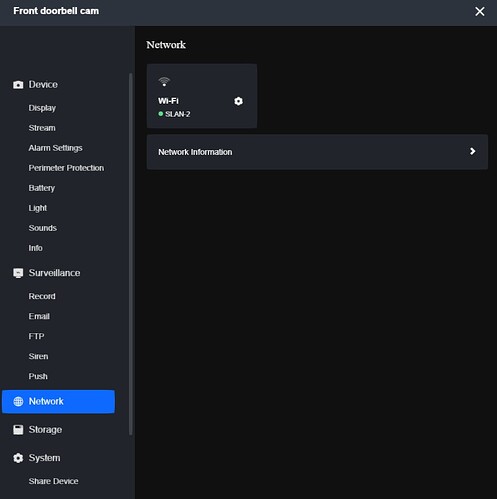Click the Storage disk icon
Screen dimensions: 497x499
click(18, 430)
